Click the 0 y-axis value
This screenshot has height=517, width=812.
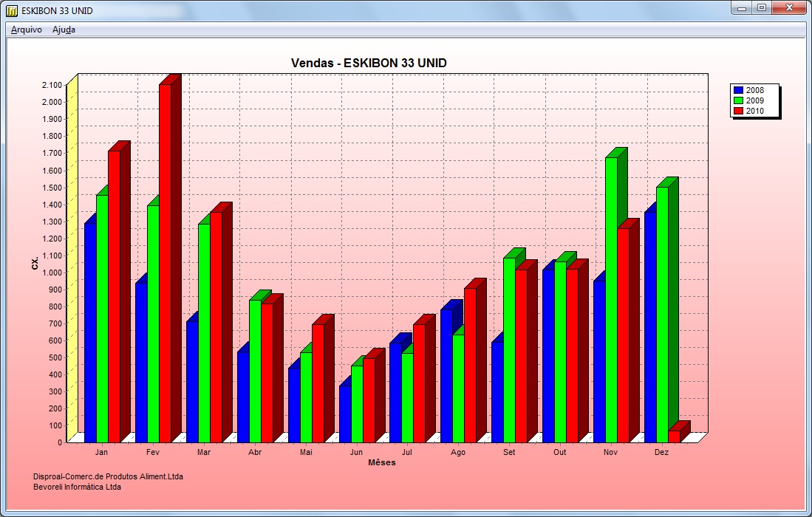pyautogui.click(x=60, y=442)
